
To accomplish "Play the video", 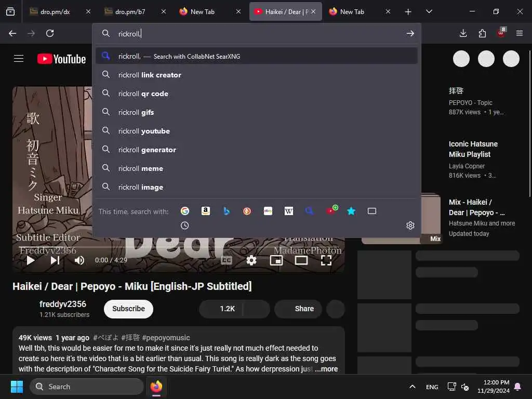I will (x=31, y=260).
